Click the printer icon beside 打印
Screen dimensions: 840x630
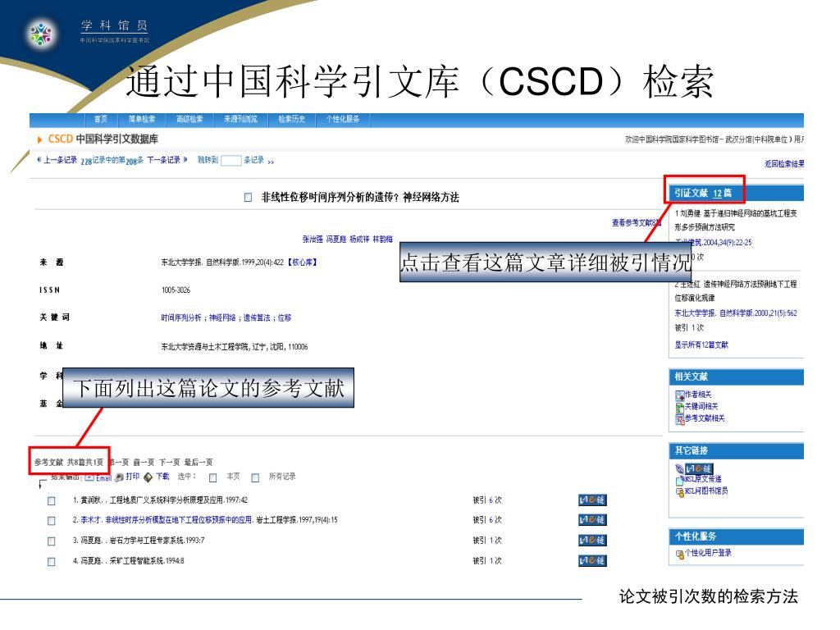pos(119,477)
